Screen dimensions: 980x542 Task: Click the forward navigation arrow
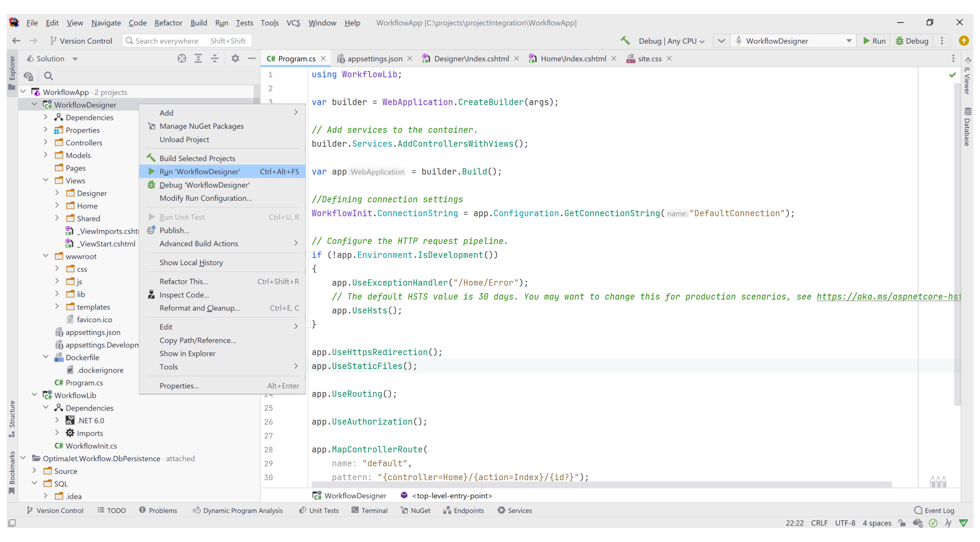click(x=33, y=41)
